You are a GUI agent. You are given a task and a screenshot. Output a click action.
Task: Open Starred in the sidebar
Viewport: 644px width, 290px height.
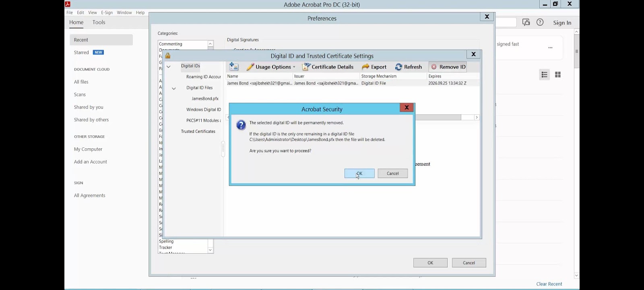click(81, 52)
